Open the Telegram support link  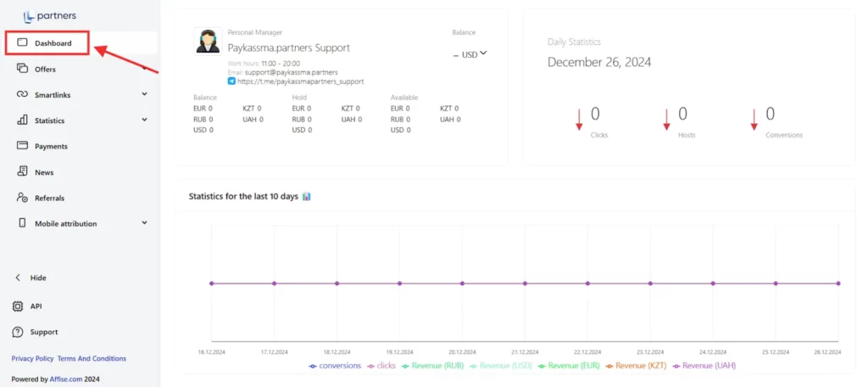point(301,81)
